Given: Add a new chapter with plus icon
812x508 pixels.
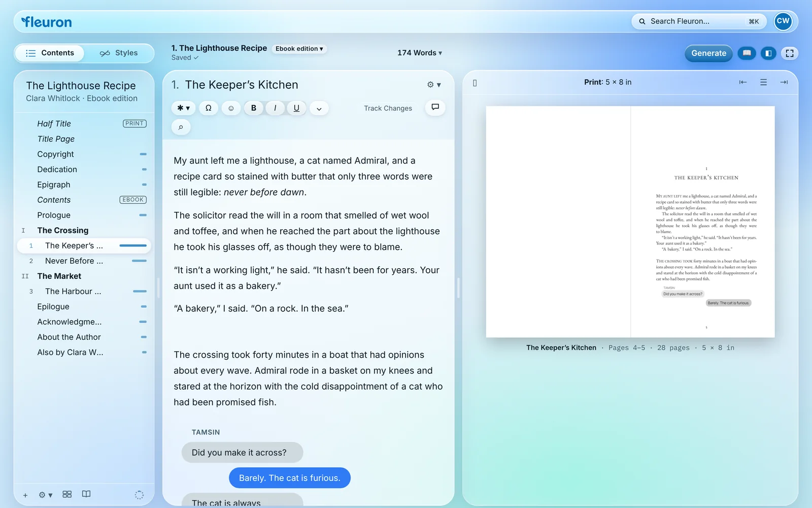Looking at the screenshot, I should pos(25,495).
